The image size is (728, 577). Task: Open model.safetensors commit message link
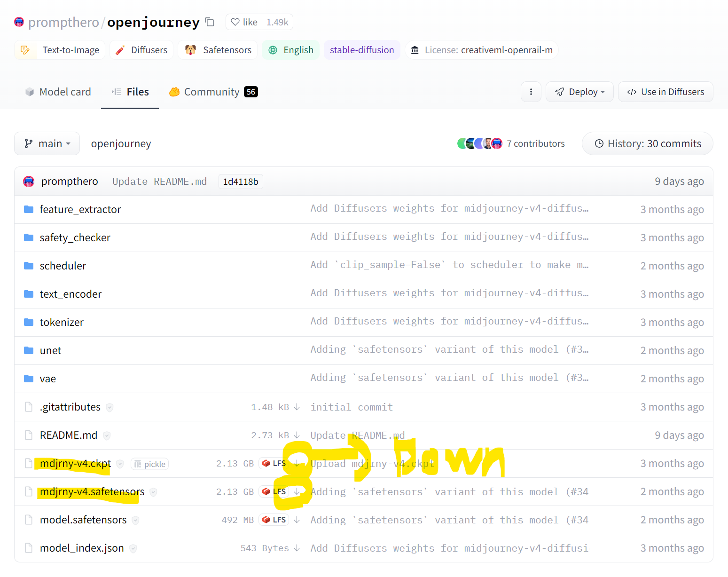(449, 520)
